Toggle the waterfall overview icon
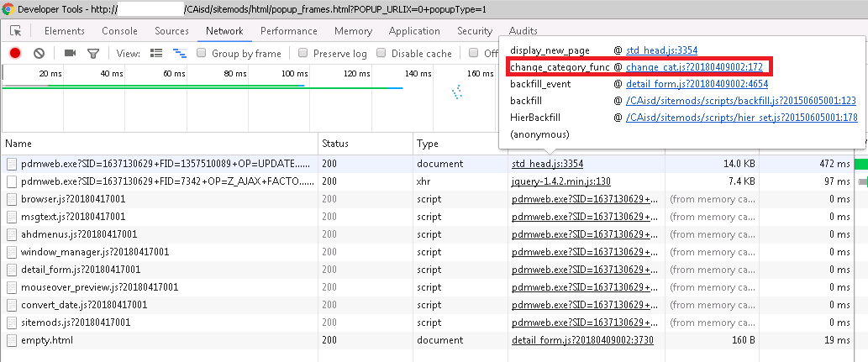 [x=179, y=54]
